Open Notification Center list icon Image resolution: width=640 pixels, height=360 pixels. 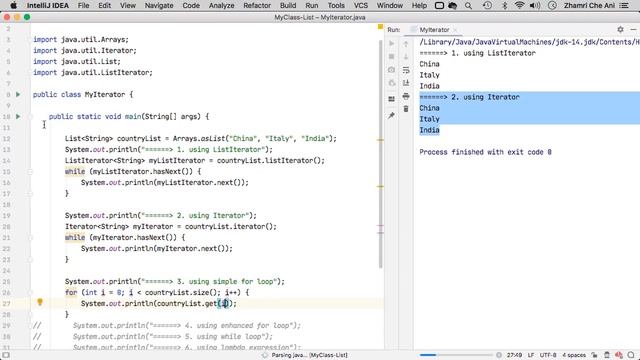(624, 5)
